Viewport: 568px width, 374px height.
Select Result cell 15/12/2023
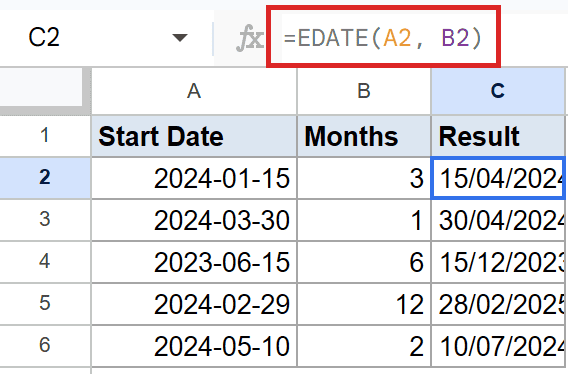point(498,262)
